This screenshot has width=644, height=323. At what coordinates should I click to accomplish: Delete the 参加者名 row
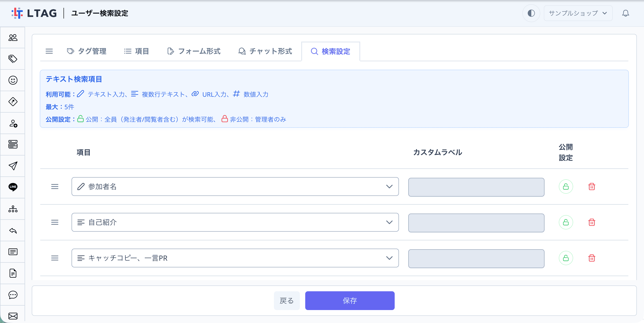[x=591, y=187]
